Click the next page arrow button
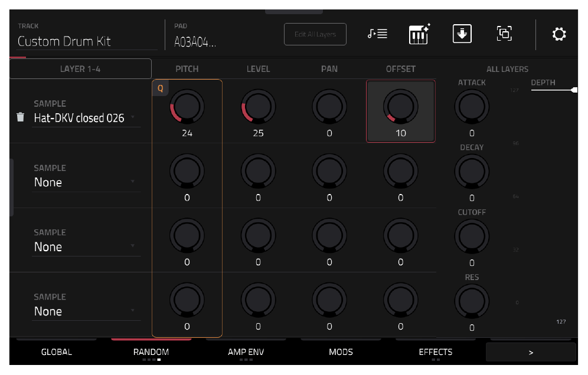The height and width of the screenshot is (375, 588). (531, 352)
